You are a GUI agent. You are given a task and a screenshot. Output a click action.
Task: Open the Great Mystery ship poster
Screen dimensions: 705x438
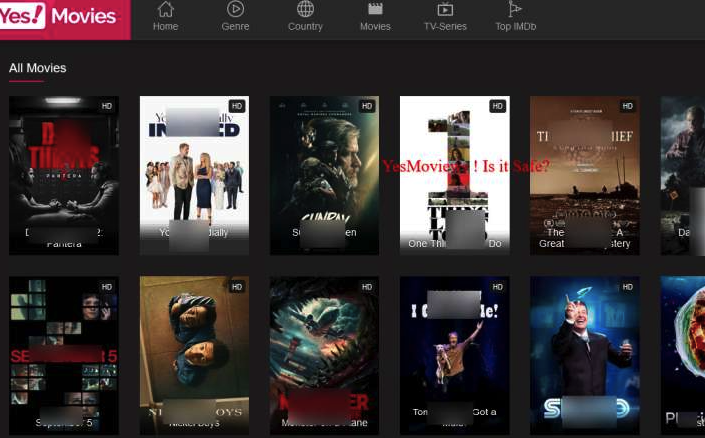tap(585, 175)
